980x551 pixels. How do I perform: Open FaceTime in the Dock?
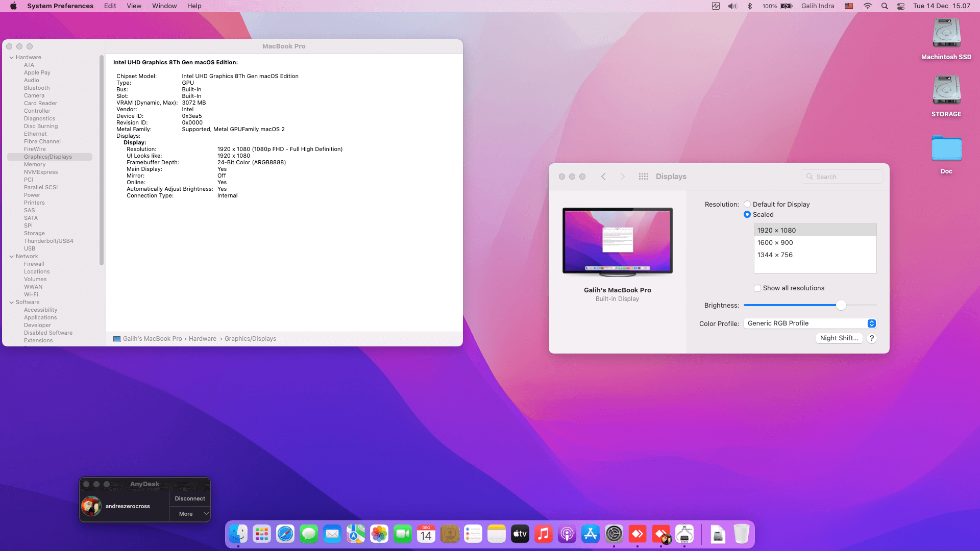coord(403,534)
